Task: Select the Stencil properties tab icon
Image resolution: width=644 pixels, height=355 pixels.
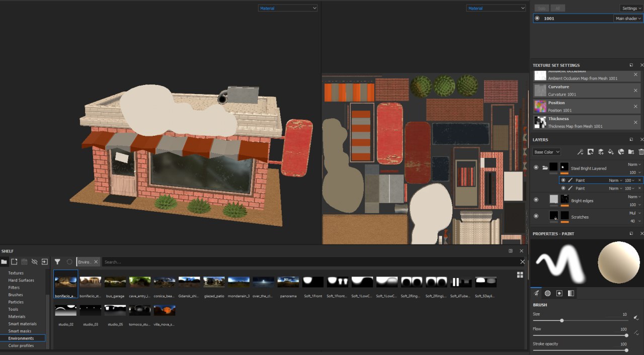Action: click(x=559, y=293)
